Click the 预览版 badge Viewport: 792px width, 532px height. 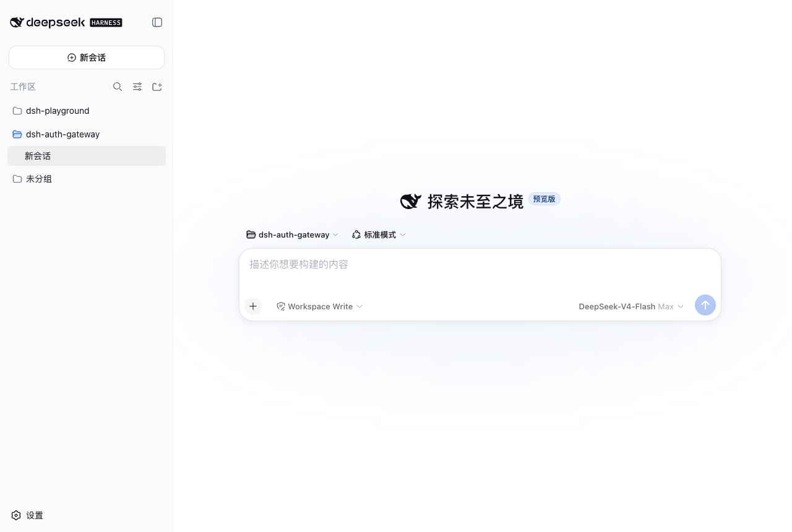pyautogui.click(x=544, y=199)
